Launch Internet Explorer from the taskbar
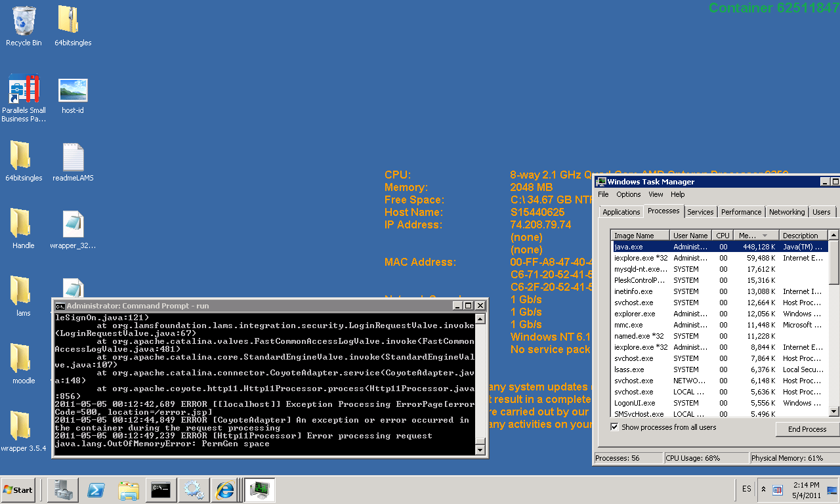 [225, 490]
